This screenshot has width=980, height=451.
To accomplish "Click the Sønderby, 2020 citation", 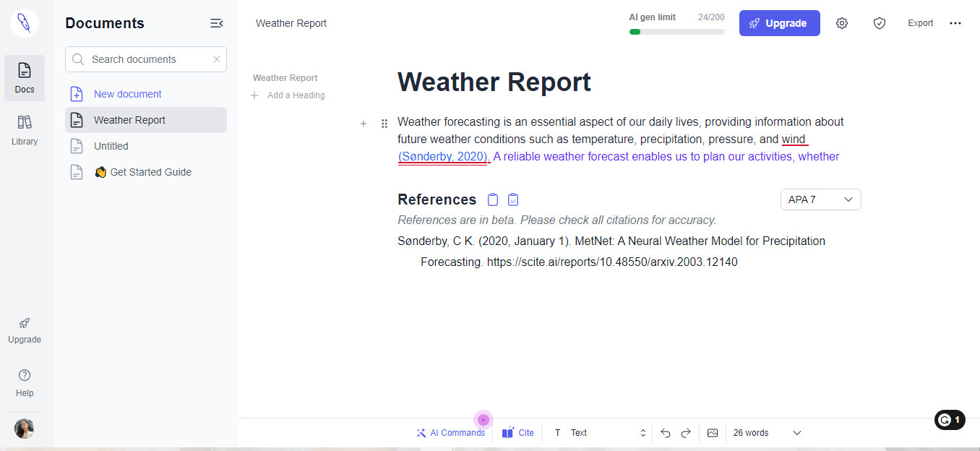I will click(x=444, y=156).
